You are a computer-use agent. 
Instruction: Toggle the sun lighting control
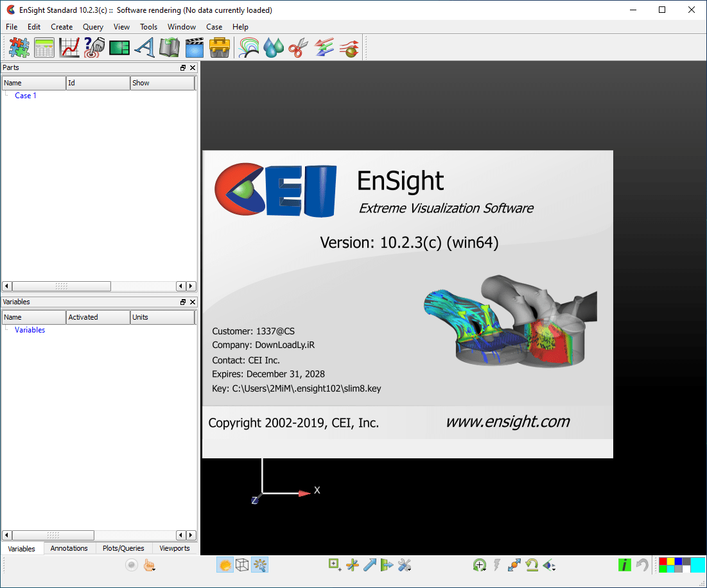point(225,565)
